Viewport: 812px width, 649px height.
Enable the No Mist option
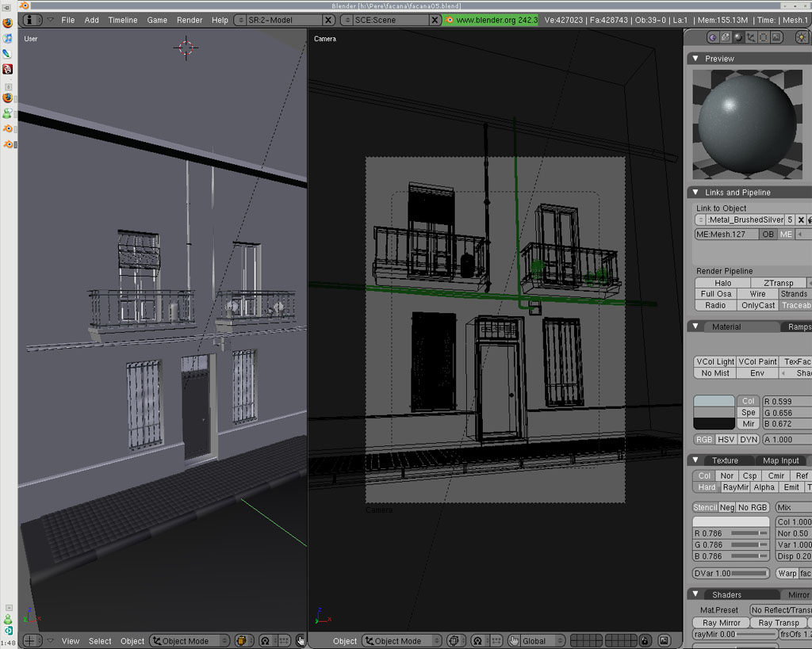[x=715, y=373]
